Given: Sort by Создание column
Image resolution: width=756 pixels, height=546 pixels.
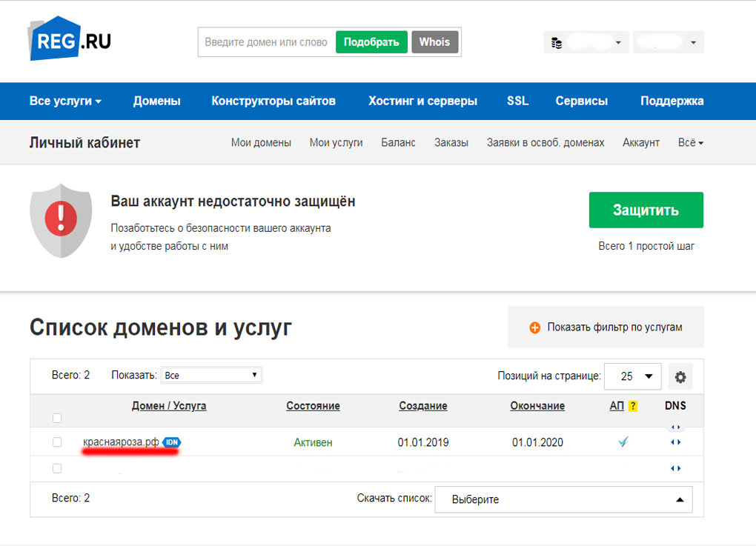Looking at the screenshot, I should pyautogui.click(x=422, y=406).
